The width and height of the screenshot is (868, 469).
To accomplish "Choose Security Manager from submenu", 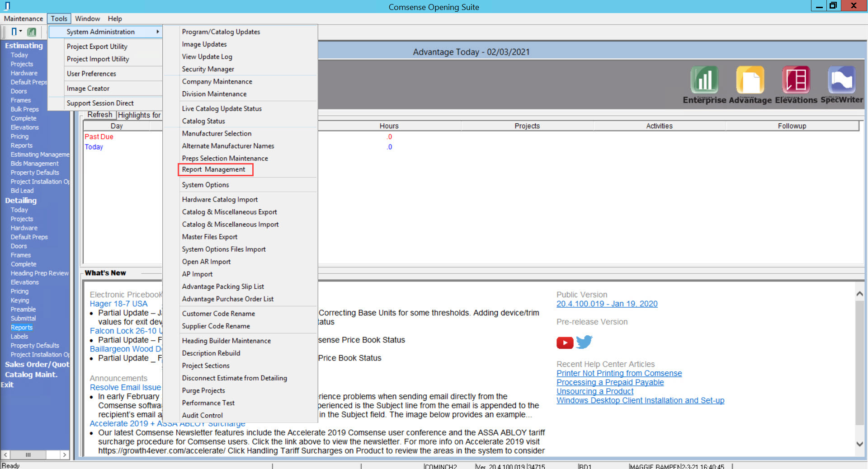I will [x=208, y=69].
